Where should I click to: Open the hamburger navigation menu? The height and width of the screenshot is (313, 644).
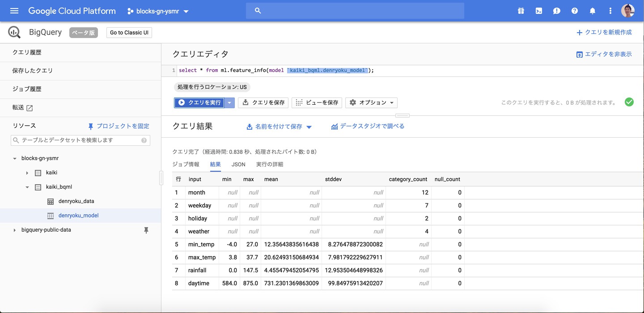coord(14,11)
